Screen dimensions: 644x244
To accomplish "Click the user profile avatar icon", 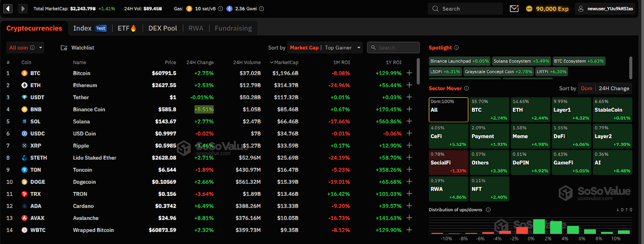I will [581, 8].
